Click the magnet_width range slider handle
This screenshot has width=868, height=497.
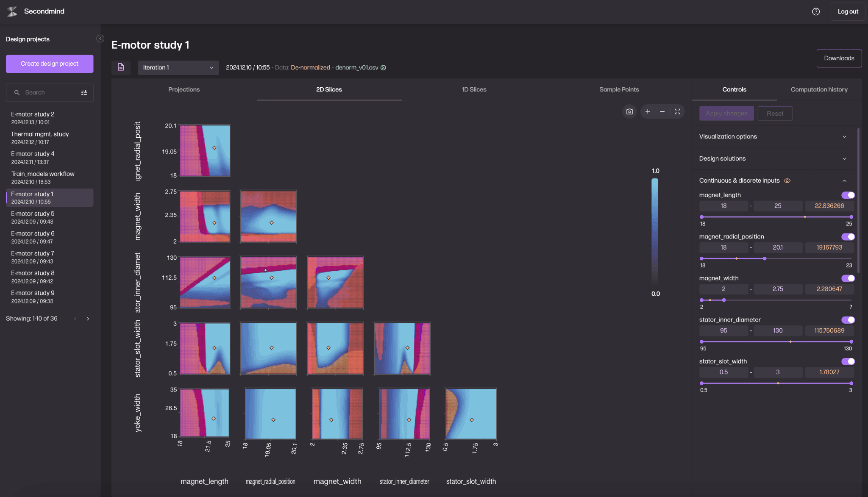[x=724, y=300]
